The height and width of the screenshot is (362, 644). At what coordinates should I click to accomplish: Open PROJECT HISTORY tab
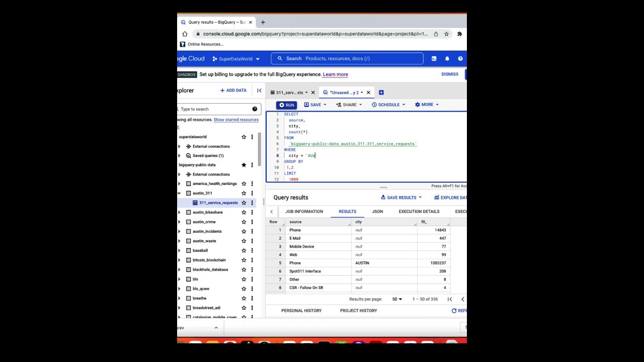(358, 311)
